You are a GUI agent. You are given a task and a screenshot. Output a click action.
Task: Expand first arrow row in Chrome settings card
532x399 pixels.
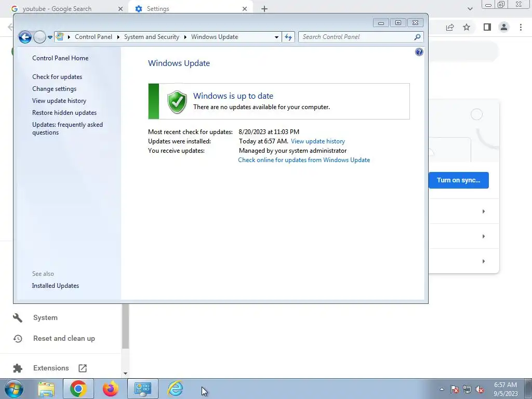tap(484, 211)
